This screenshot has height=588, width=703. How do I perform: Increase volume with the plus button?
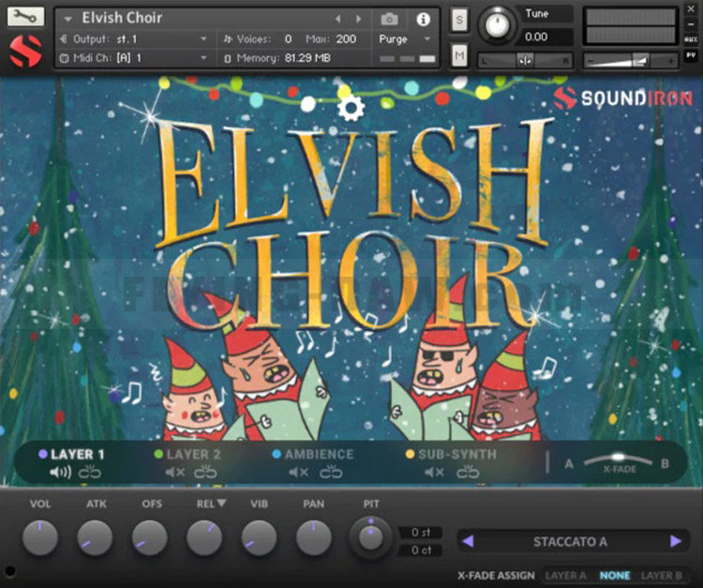[x=671, y=60]
